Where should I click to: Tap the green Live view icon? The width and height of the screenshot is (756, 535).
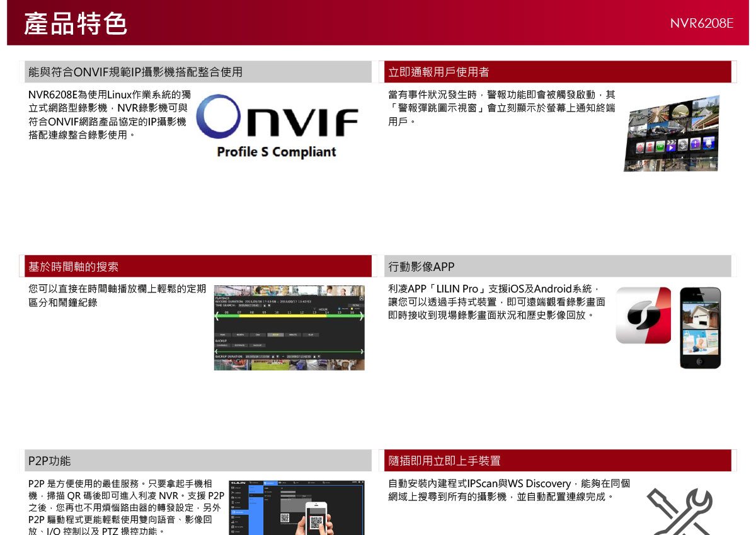[660, 146]
